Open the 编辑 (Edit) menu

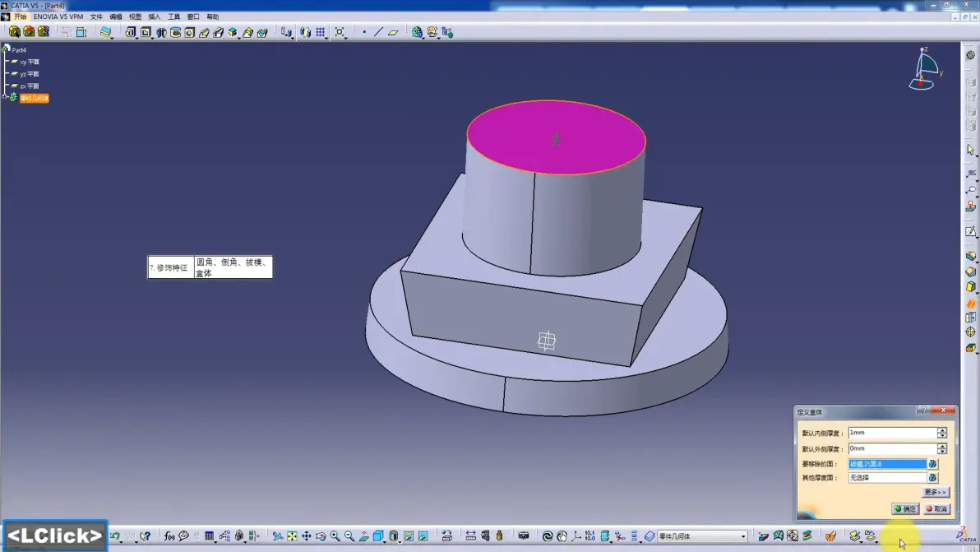116,17
